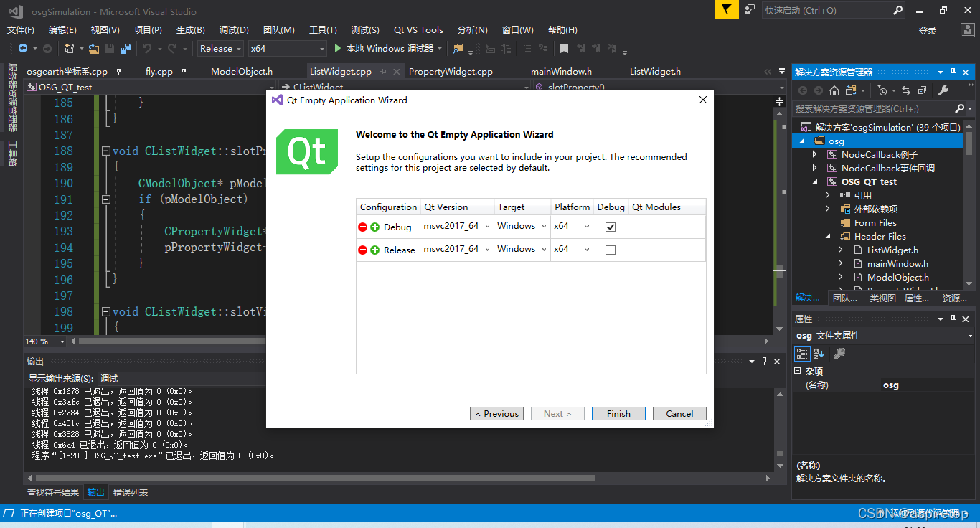Click the Collapse All icon in Solution Explorer
980x528 pixels.
922,90
